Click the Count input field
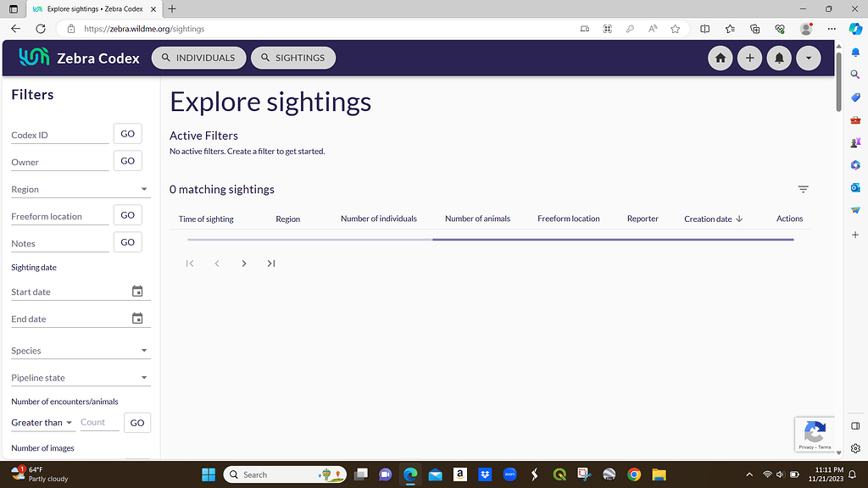This screenshot has height=488, width=868. click(x=99, y=423)
